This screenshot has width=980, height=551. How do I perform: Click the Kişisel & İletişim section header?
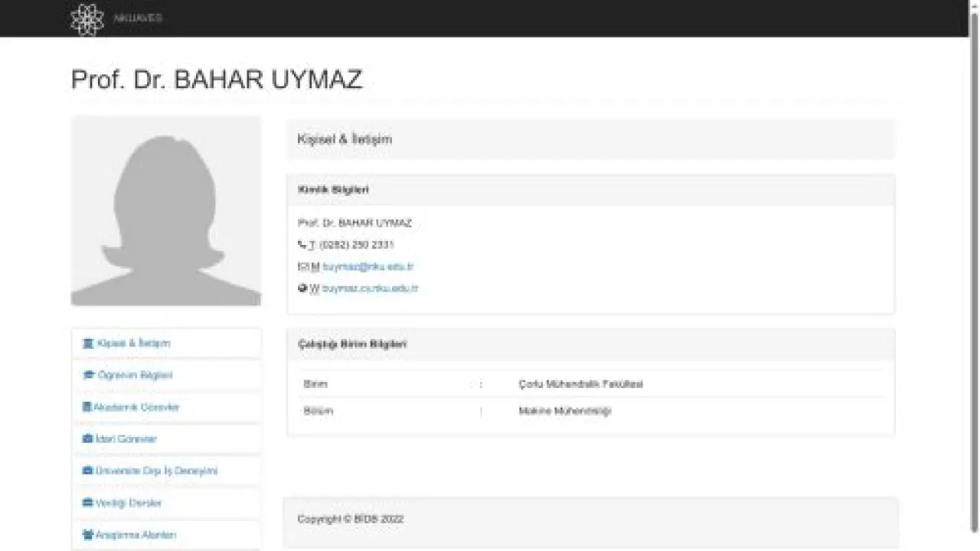590,139
